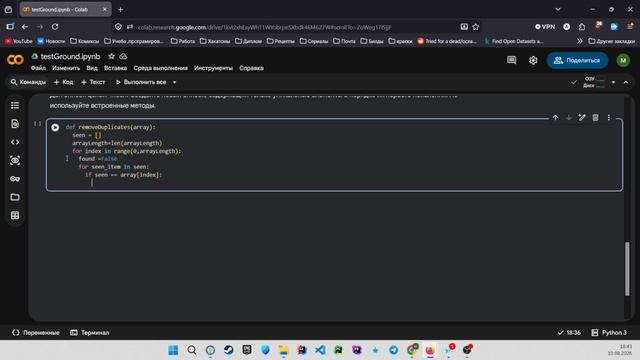
Task: Open the Другие закладки folder
Action: click(x=612, y=41)
